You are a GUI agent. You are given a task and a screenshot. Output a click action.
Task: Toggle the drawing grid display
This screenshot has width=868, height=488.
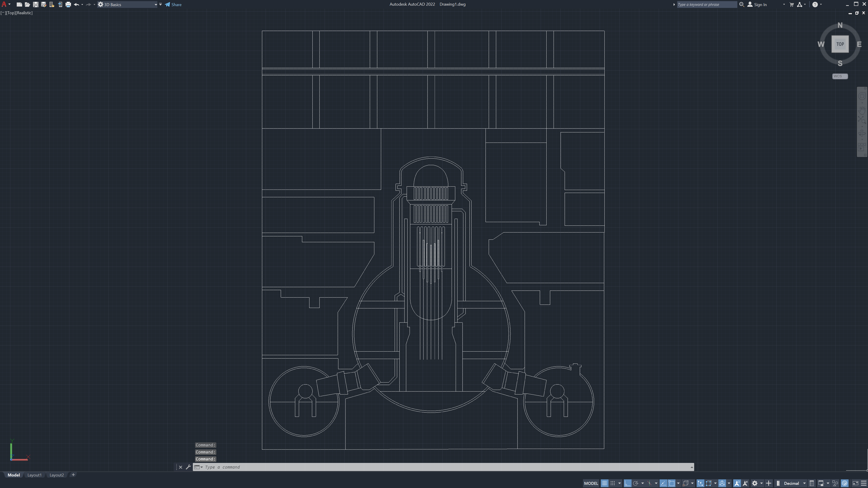[604, 483]
